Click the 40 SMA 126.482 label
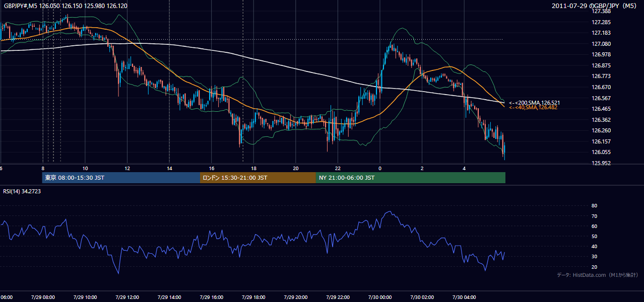This screenshot has height=302, width=644. tap(533, 108)
